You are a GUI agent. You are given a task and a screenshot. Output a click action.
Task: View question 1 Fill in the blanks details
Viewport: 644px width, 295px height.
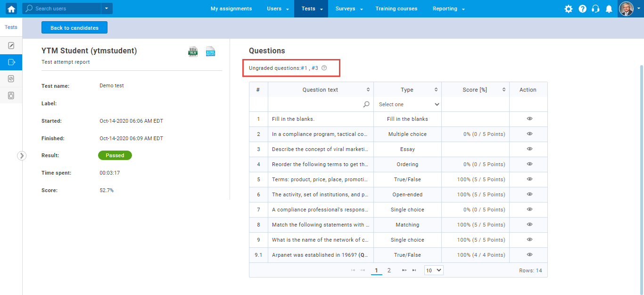(x=529, y=119)
